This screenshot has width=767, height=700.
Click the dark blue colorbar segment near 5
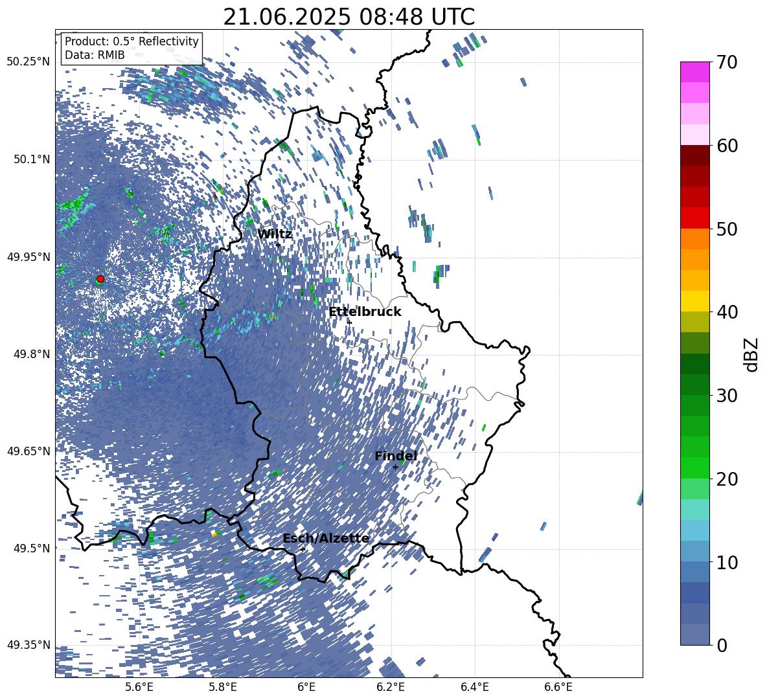pos(694,593)
